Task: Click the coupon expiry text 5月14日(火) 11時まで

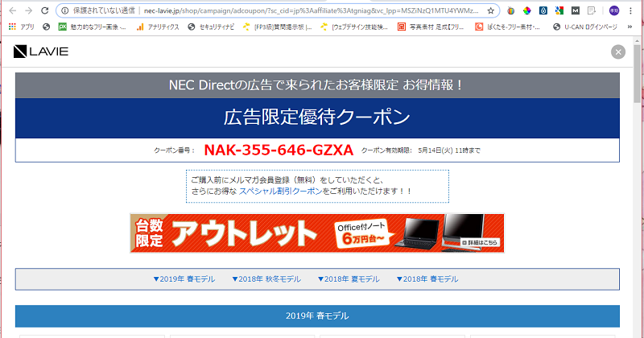Action: click(x=449, y=150)
